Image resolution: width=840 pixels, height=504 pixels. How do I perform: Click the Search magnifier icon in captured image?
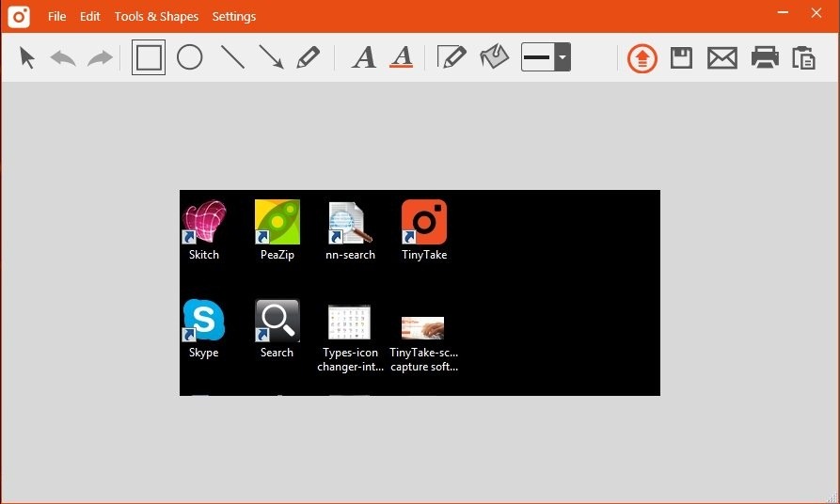(277, 321)
